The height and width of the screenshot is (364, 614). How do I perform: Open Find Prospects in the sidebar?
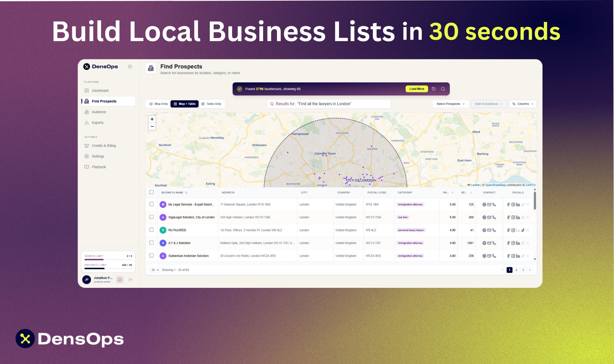(x=108, y=101)
